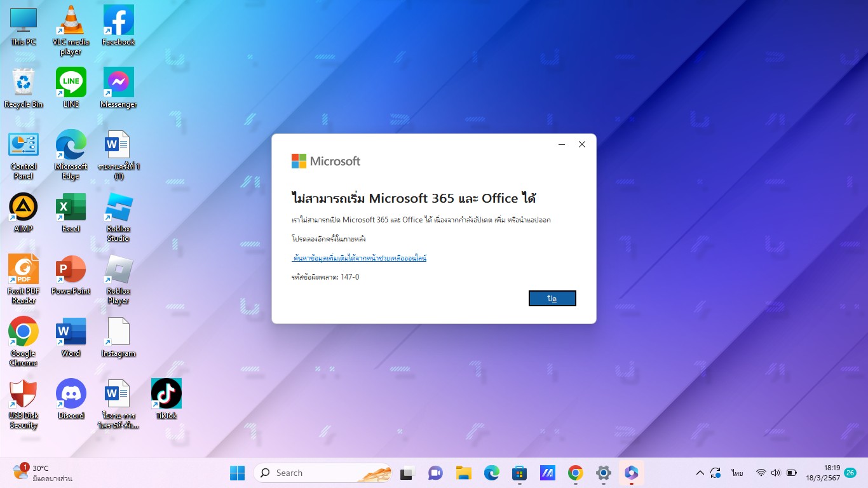Select the This PC desktop icon

[x=24, y=26]
